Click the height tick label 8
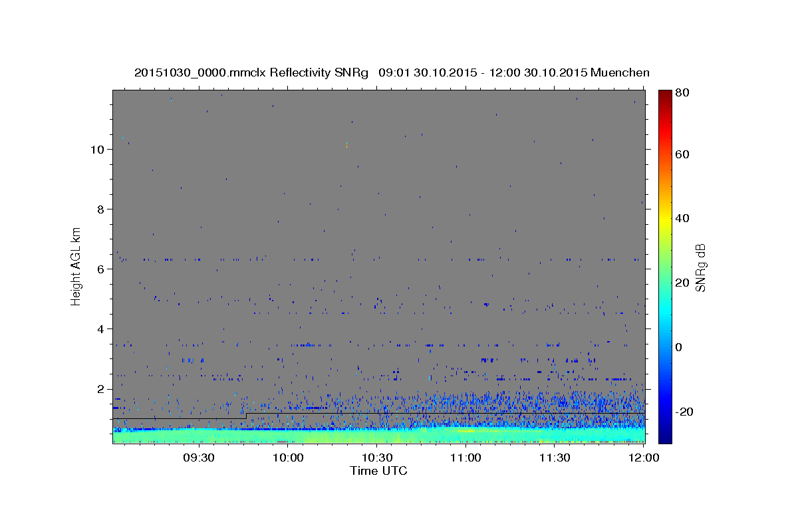This screenshot has height=532, width=798. point(101,209)
